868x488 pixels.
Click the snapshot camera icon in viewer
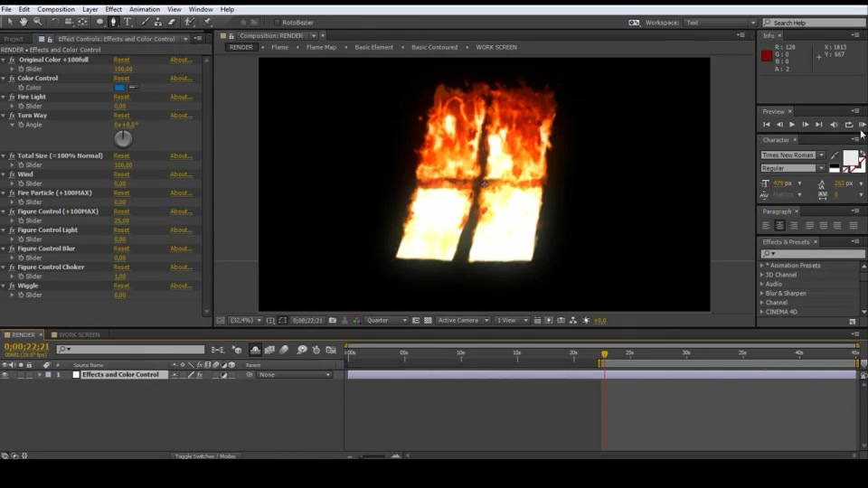click(333, 320)
